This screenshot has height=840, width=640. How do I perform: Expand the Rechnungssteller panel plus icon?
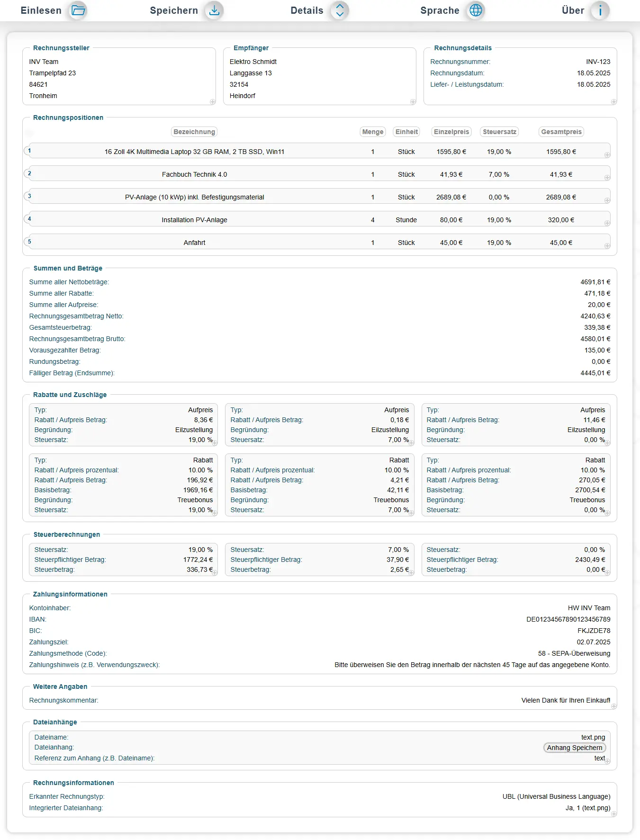(x=213, y=102)
